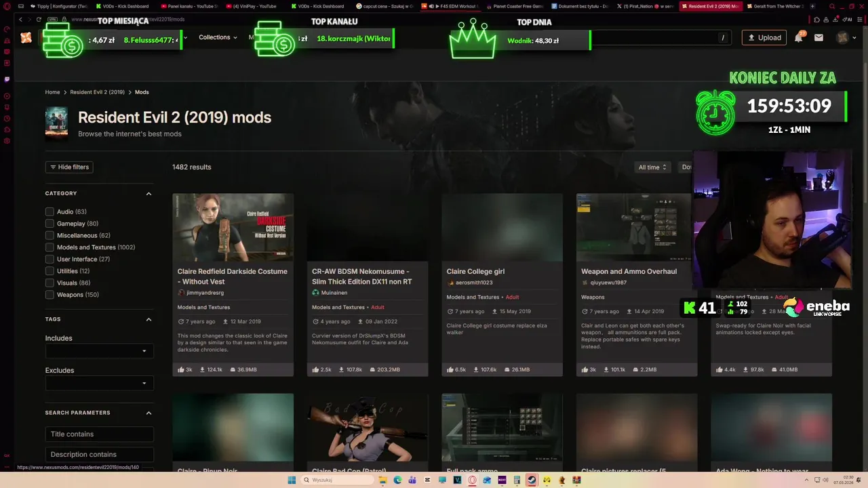The image size is (868, 488).
Task: Focus the Description contains field
Action: [100, 454]
